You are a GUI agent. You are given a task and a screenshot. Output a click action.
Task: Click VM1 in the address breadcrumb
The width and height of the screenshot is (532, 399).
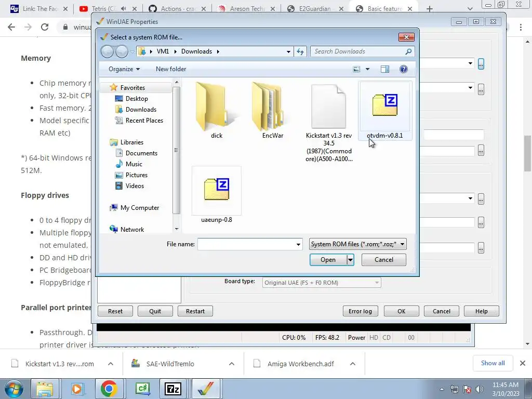[163, 51]
